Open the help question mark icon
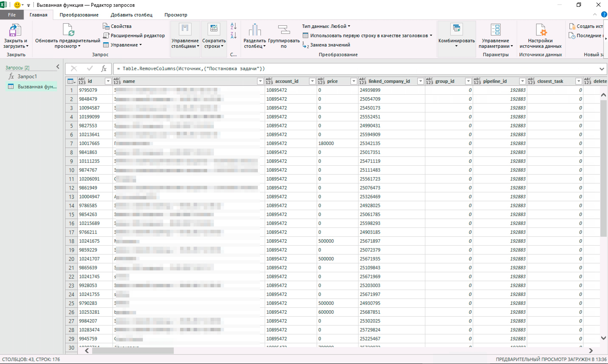This screenshot has width=608, height=364. (x=604, y=14)
